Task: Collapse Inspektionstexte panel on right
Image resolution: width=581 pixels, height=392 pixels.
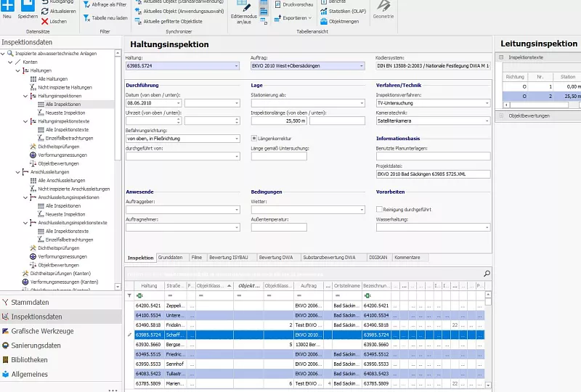Action: [501, 57]
